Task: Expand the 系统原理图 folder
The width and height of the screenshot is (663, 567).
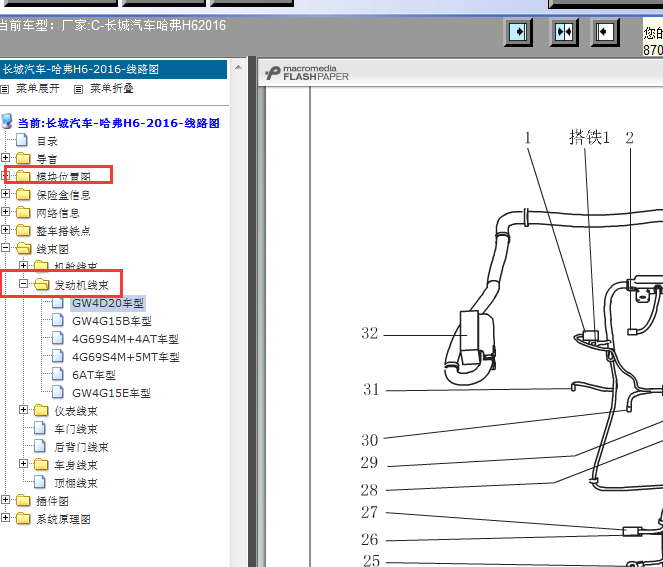Action: point(5,518)
